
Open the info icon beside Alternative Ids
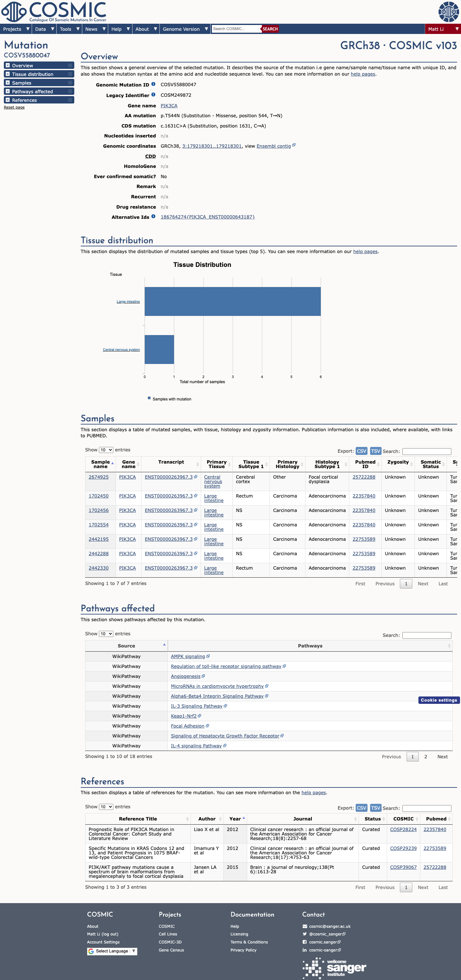tap(153, 217)
